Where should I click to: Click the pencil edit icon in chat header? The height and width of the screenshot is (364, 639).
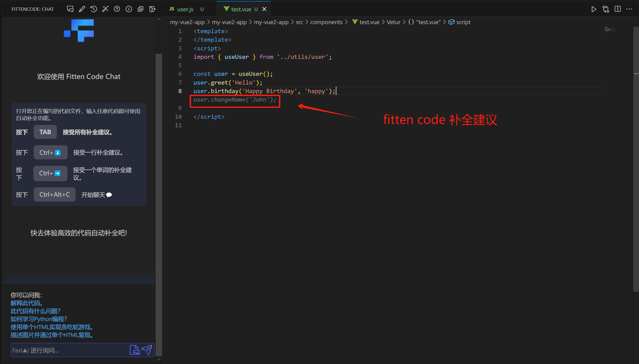pyautogui.click(x=82, y=9)
